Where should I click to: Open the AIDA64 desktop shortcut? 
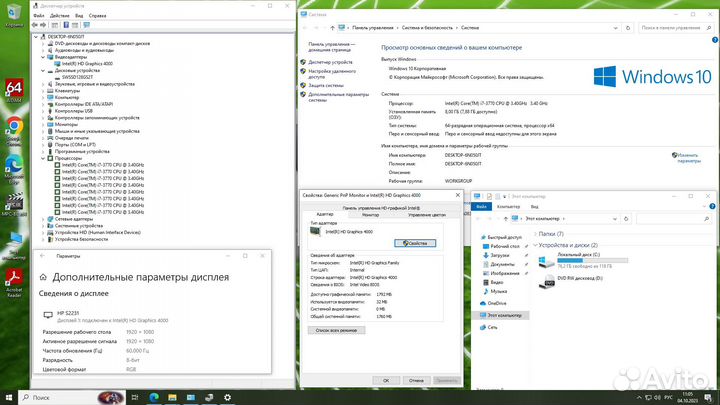coord(14,89)
